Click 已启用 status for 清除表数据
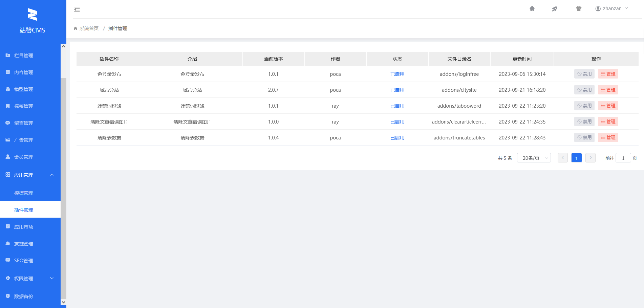 398,138
